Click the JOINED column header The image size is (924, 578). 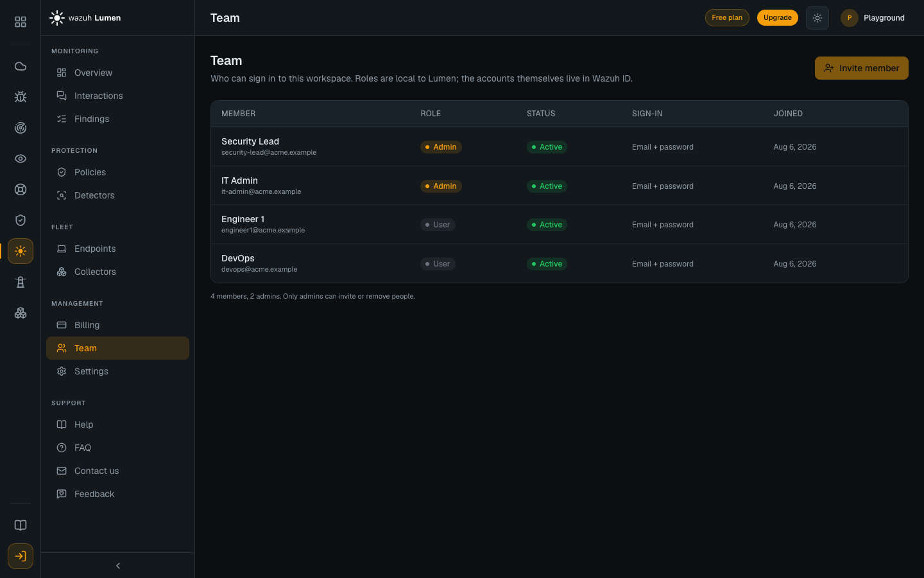click(x=788, y=114)
